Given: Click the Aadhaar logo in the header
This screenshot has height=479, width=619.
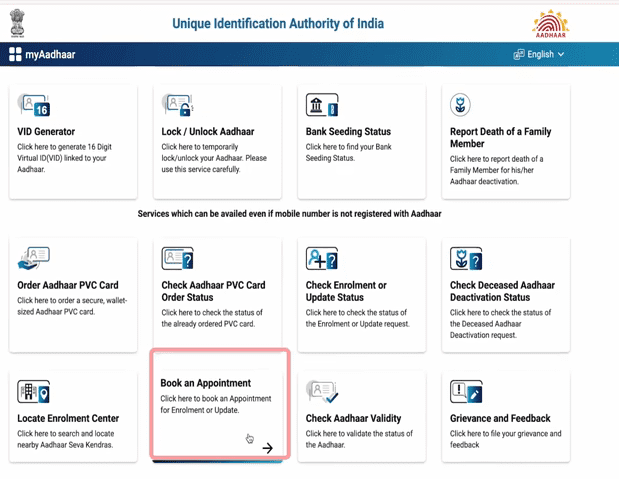Looking at the screenshot, I should [549, 22].
